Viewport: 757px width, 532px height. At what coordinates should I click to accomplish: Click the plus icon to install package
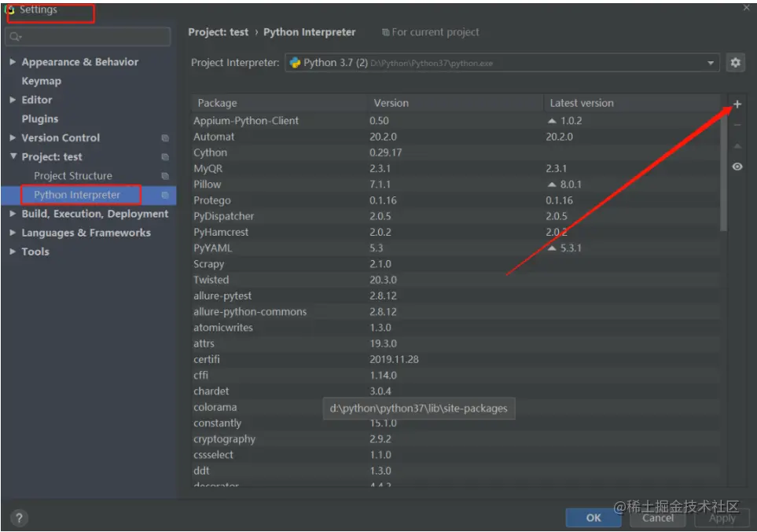click(737, 104)
